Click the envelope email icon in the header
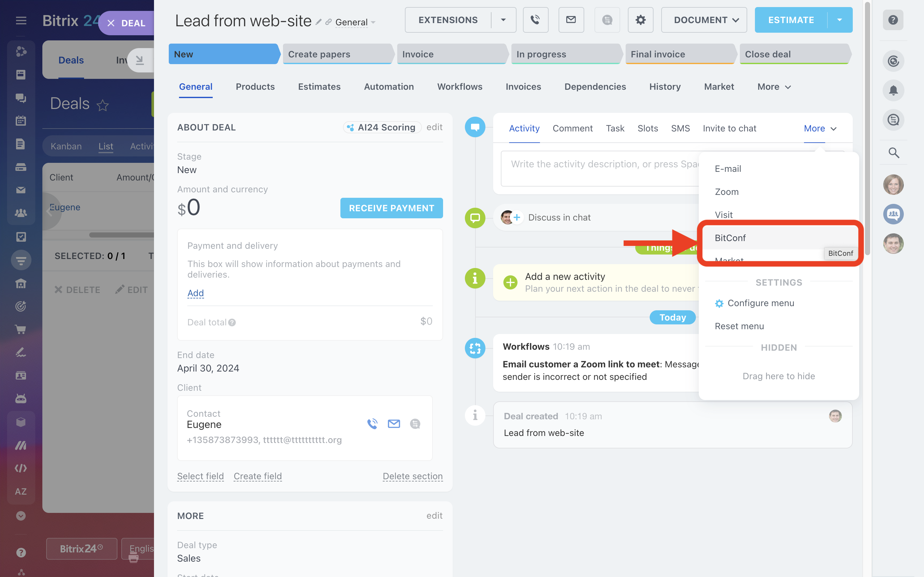 coord(571,20)
